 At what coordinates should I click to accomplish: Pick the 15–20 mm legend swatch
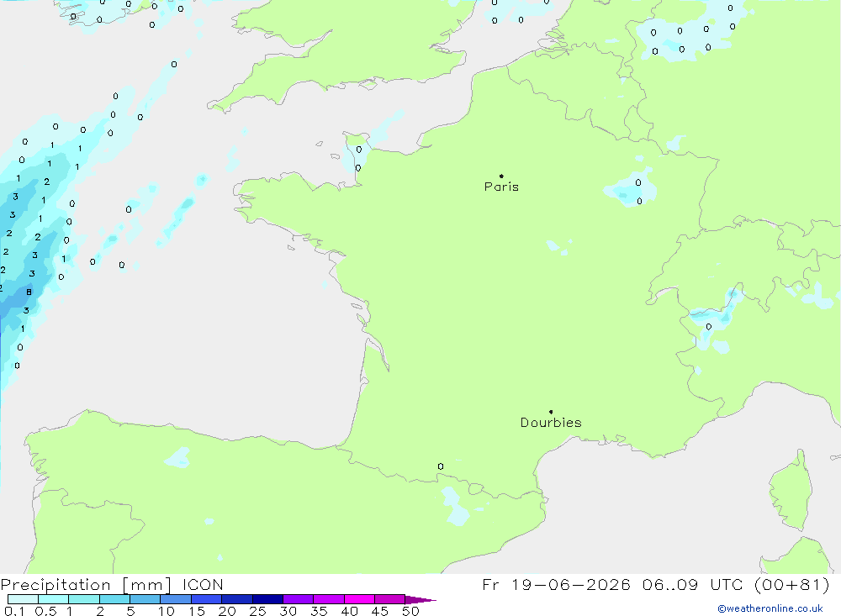tap(207, 599)
